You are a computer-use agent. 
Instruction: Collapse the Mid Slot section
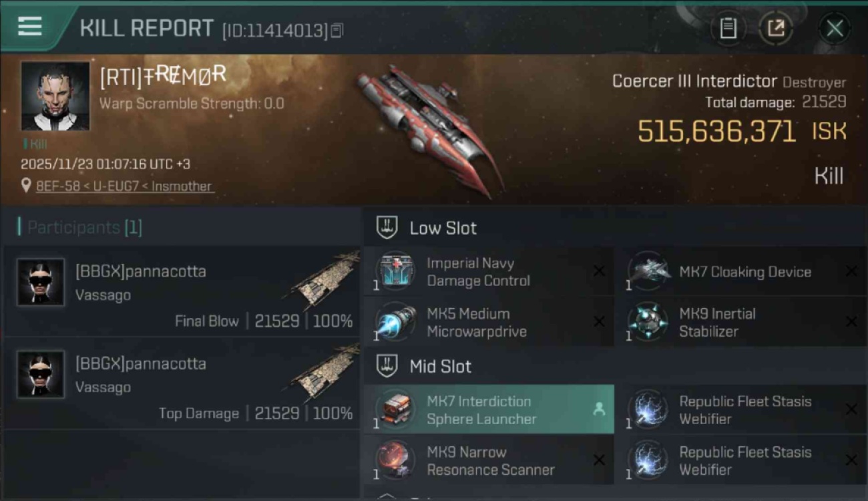coord(615,366)
